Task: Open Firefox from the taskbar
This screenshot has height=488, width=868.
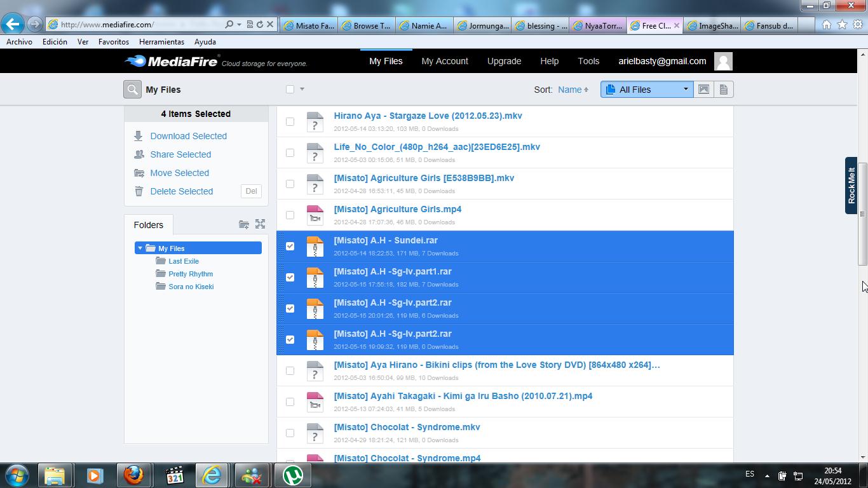Action: (x=133, y=475)
